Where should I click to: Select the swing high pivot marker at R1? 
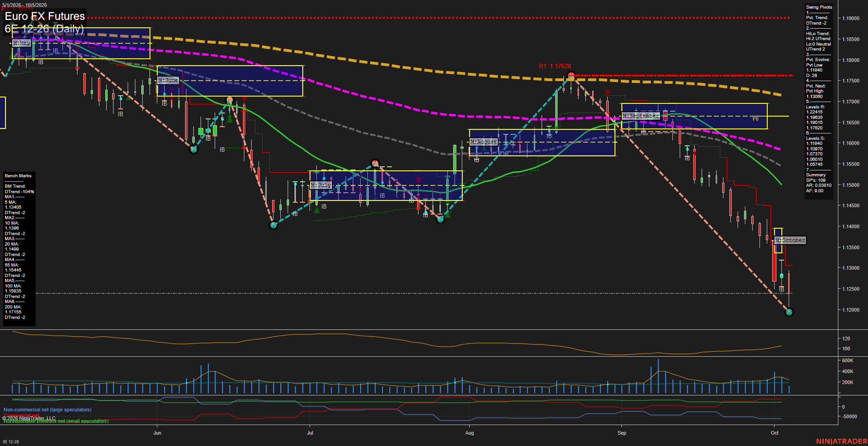[570, 75]
